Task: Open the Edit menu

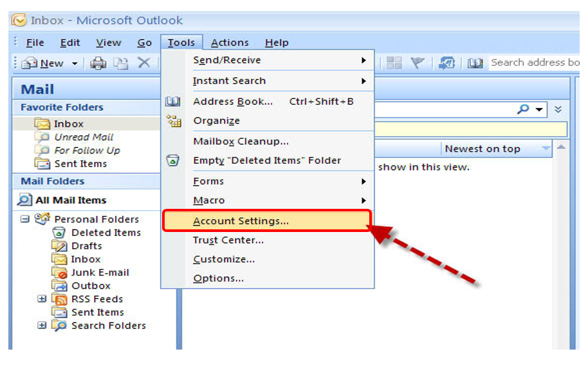Action: point(70,42)
